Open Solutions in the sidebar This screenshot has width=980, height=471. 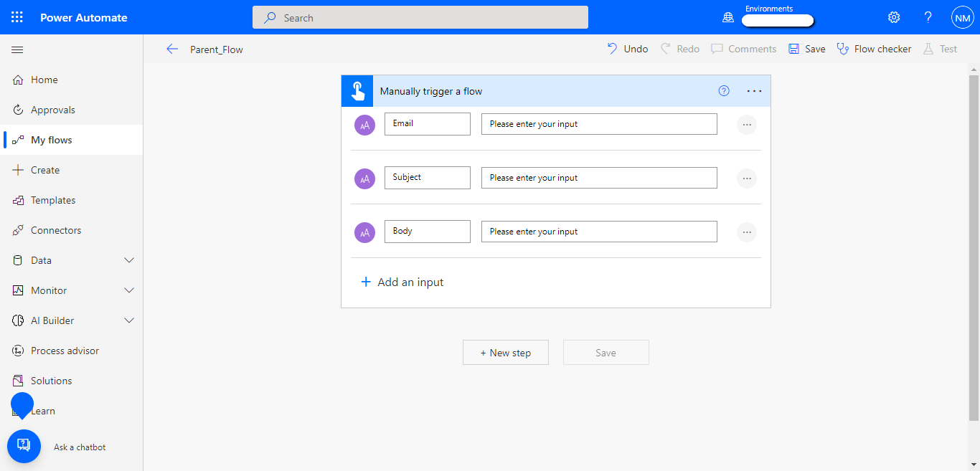(x=72, y=381)
